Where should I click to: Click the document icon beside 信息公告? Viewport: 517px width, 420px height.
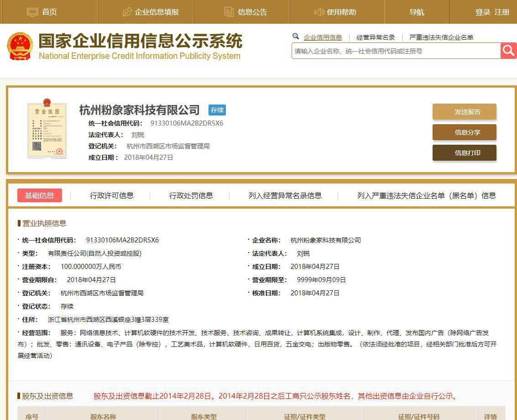coord(229,12)
